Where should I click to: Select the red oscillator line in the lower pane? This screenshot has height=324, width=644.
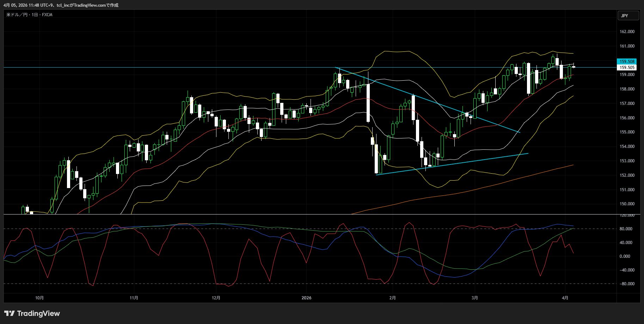(x=409, y=223)
